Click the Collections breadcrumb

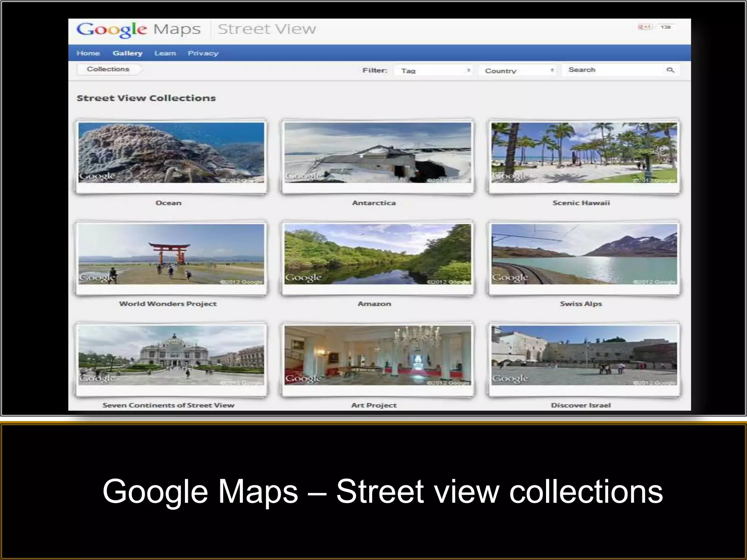[109, 69]
